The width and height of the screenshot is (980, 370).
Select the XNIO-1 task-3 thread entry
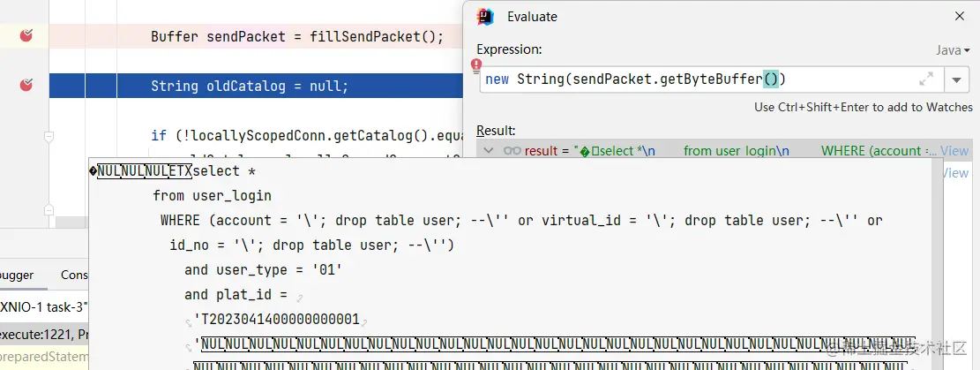tap(44, 306)
